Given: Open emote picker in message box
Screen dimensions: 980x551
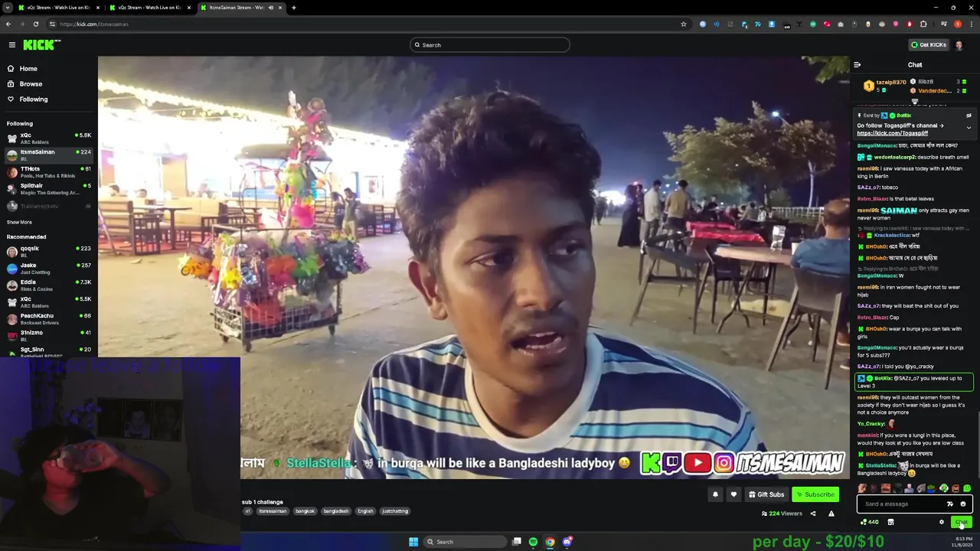Looking at the screenshot, I should [x=963, y=504].
